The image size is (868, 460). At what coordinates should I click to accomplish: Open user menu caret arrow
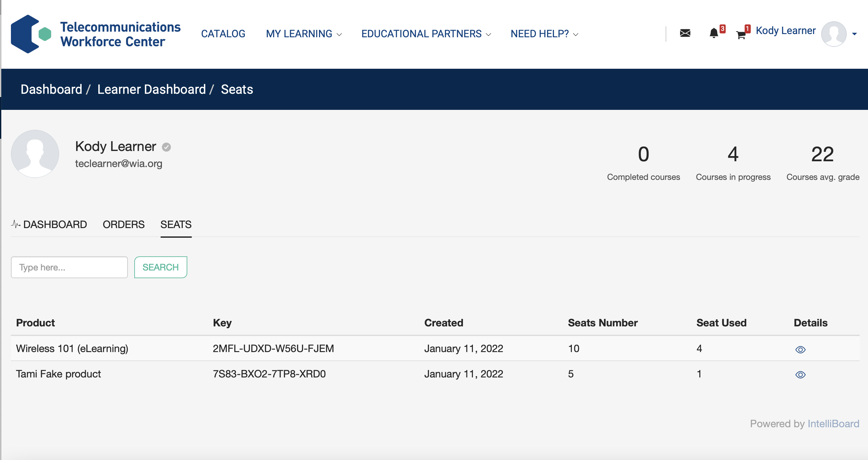pyautogui.click(x=854, y=34)
